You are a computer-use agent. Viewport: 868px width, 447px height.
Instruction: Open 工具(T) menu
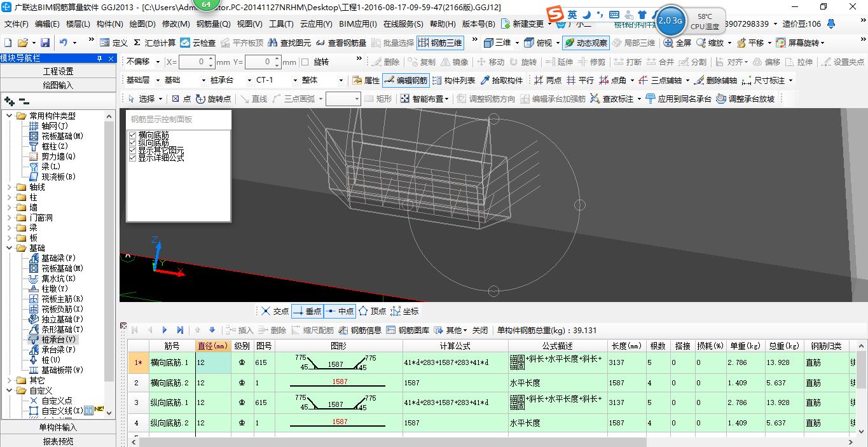click(281, 24)
